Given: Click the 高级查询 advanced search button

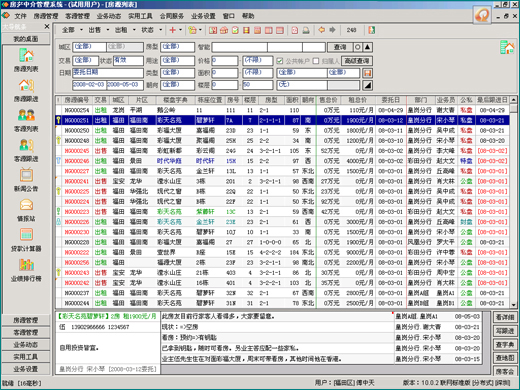Looking at the screenshot, I should [x=357, y=61].
